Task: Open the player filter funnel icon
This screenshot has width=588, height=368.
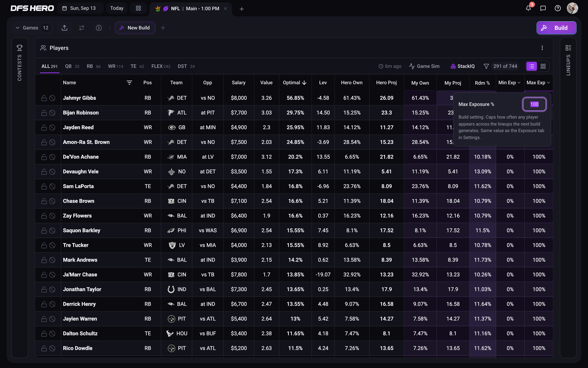Action: point(486,66)
